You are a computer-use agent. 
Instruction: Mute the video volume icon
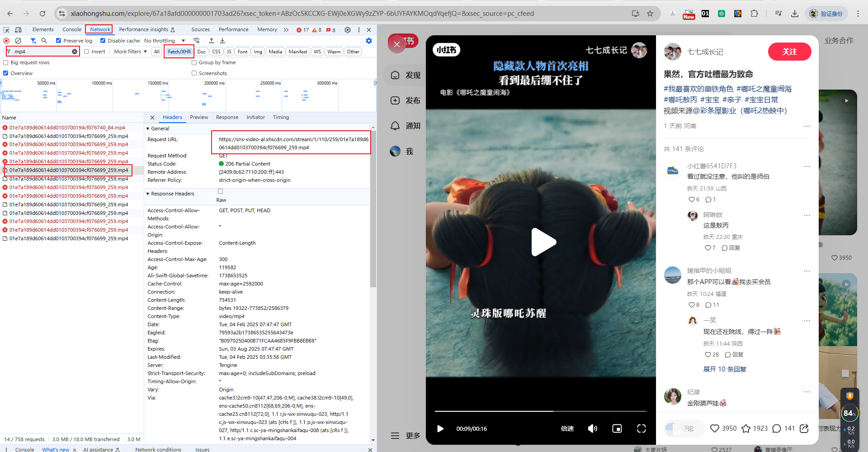click(x=592, y=428)
